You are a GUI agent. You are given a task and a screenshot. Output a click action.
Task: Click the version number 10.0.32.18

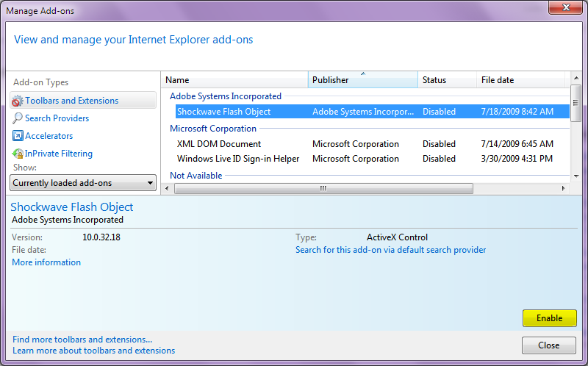[101, 237]
